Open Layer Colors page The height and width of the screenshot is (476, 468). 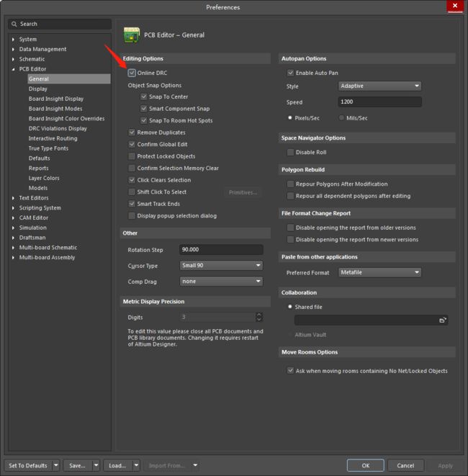pos(44,178)
